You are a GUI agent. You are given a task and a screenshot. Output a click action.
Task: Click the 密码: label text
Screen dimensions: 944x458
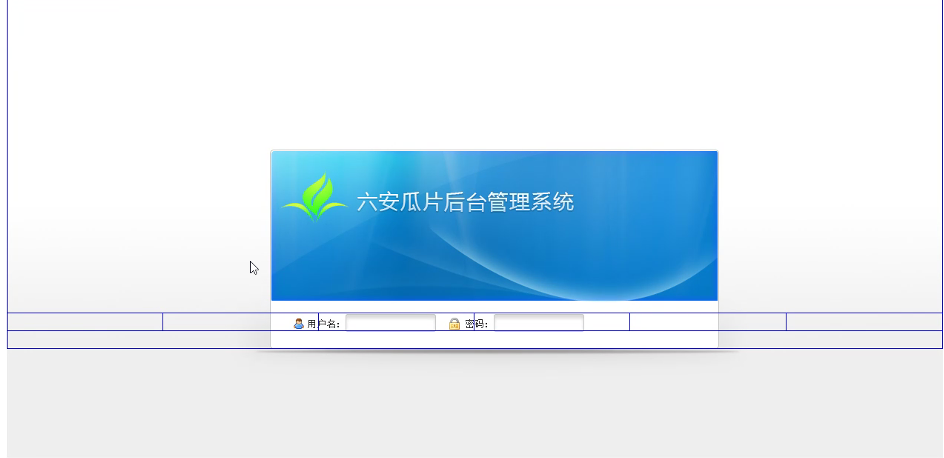pyautogui.click(x=477, y=324)
